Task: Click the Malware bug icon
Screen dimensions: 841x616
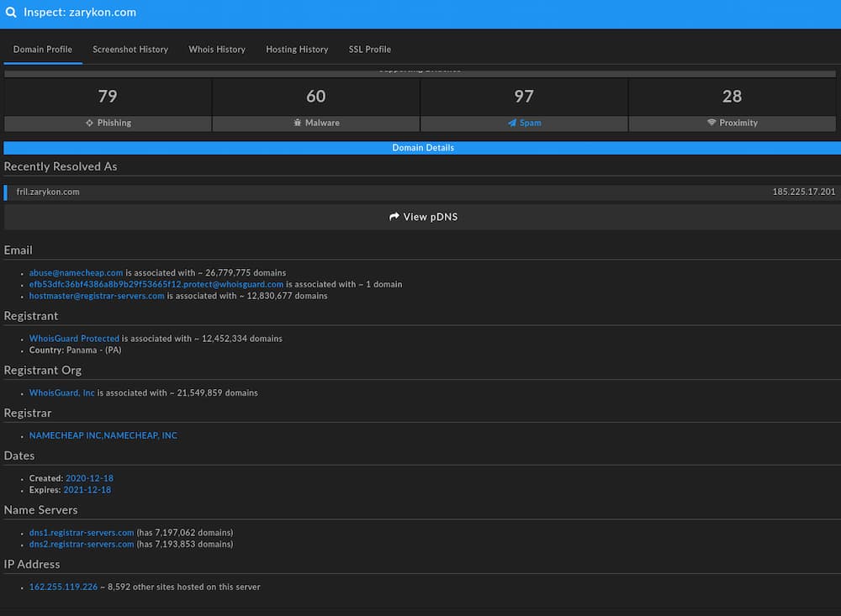Action: 297,123
